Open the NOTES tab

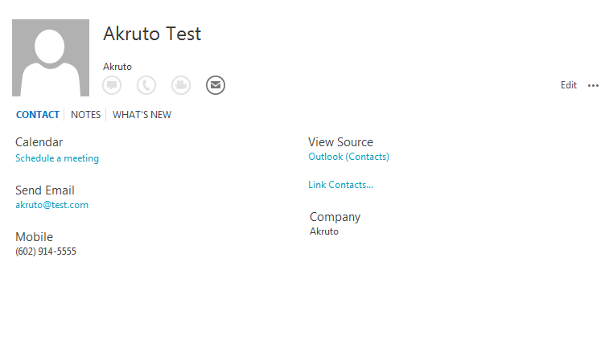coord(86,115)
